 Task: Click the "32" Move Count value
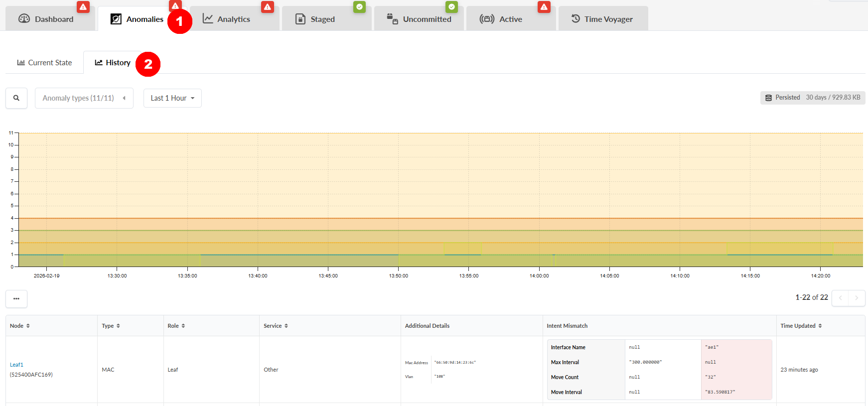[710, 377]
